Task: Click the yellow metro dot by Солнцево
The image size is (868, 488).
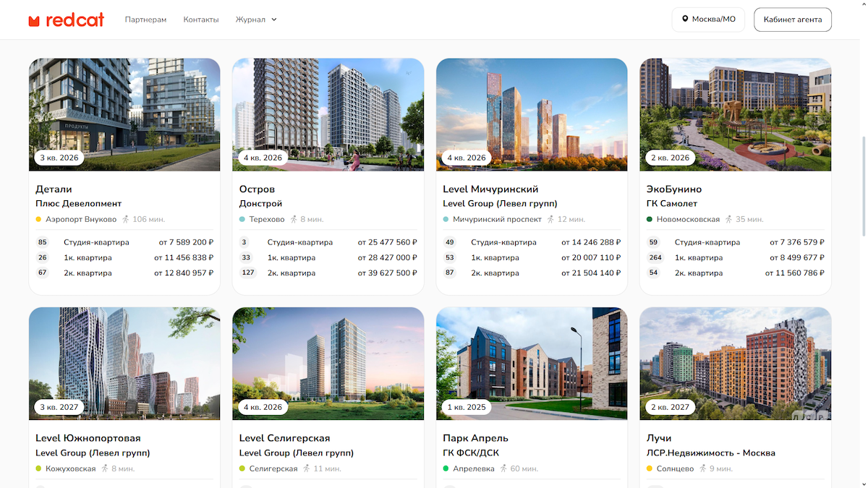Action: tap(650, 468)
